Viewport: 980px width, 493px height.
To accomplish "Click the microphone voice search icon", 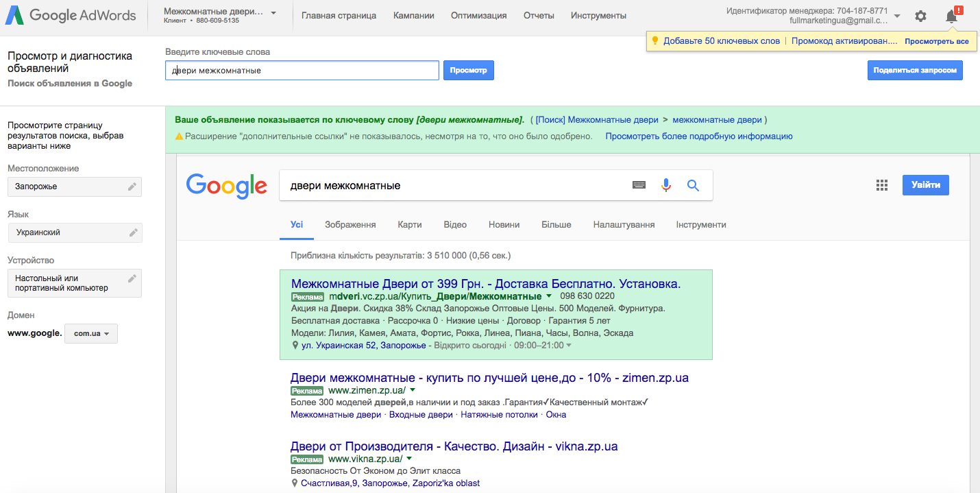I will pos(665,185).
